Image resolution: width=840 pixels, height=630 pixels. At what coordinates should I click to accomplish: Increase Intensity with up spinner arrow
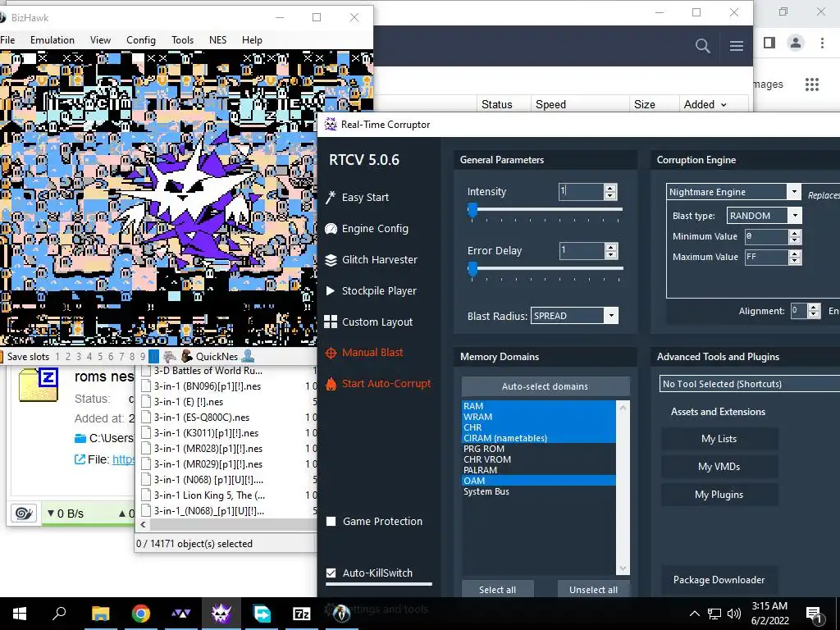610,188
